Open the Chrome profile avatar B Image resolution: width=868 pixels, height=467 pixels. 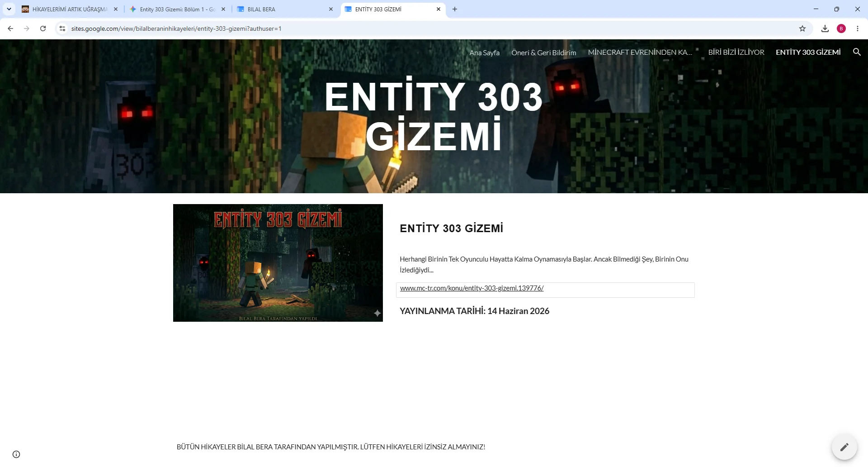(x=841, y=29)
